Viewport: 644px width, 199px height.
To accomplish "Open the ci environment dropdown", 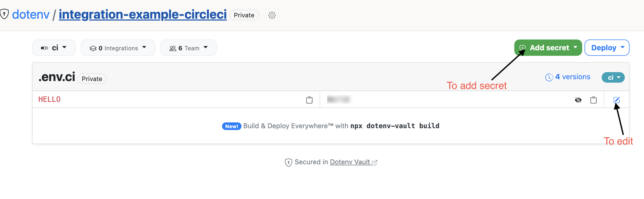I will [x=54, y=48].
